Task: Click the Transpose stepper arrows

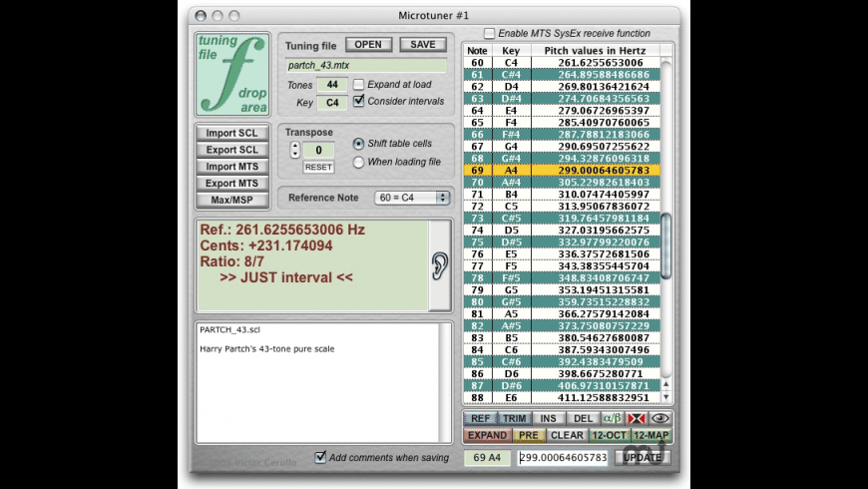Action: (295, 150)
